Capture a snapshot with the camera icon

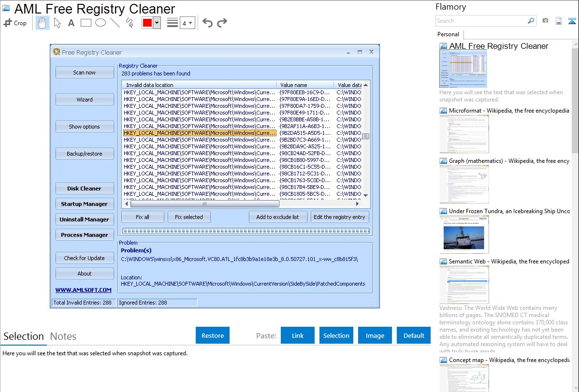coord(545,21)
